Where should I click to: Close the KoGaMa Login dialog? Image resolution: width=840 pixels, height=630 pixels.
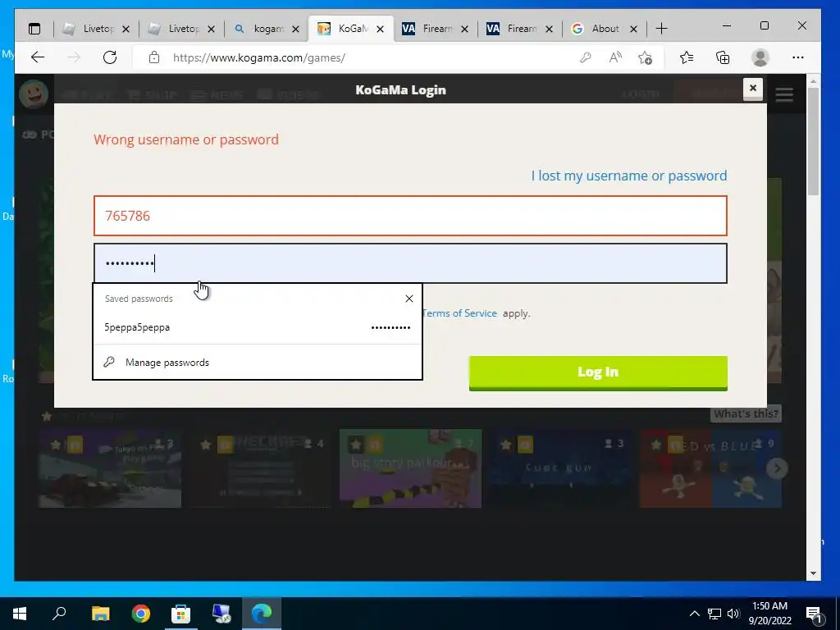(x=753, y=89)
